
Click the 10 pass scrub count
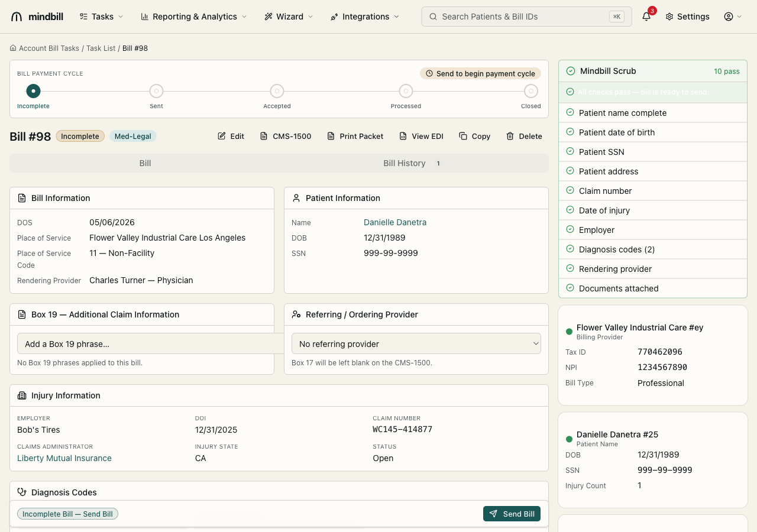(x=727, y=71)
